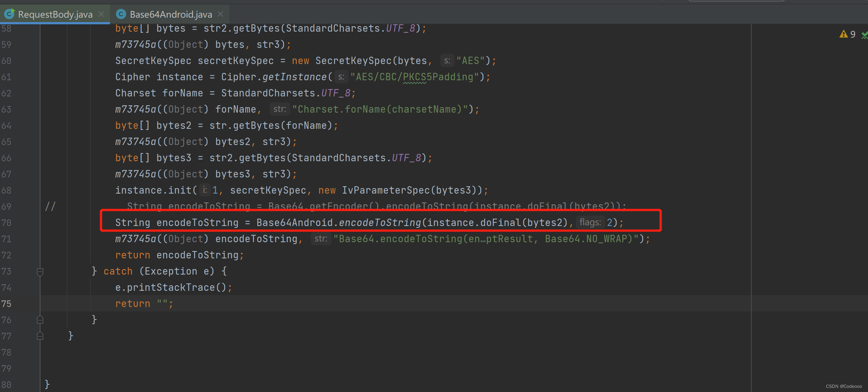This screenshot has width=868, height=392.
Task: Click the RequestBody.java class file icon
Action: pyautogui.click(x=10, y=14)
